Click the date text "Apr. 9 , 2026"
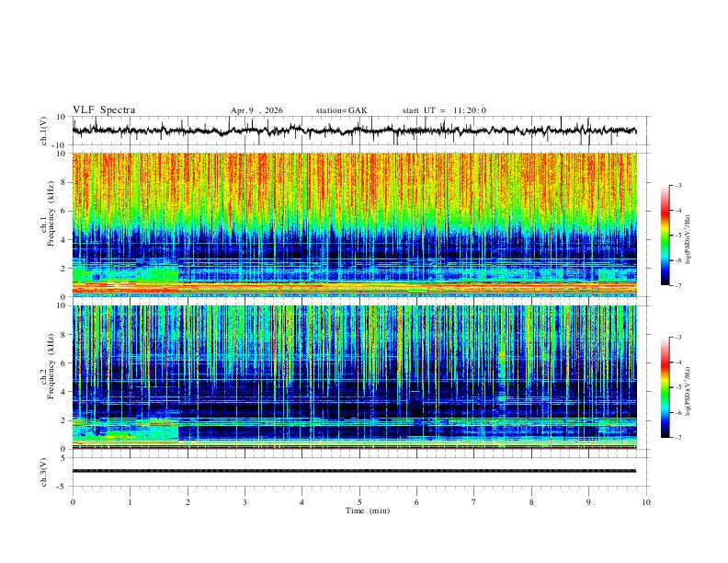This screenshot has width=728, height=563. [x=256, y=110]
